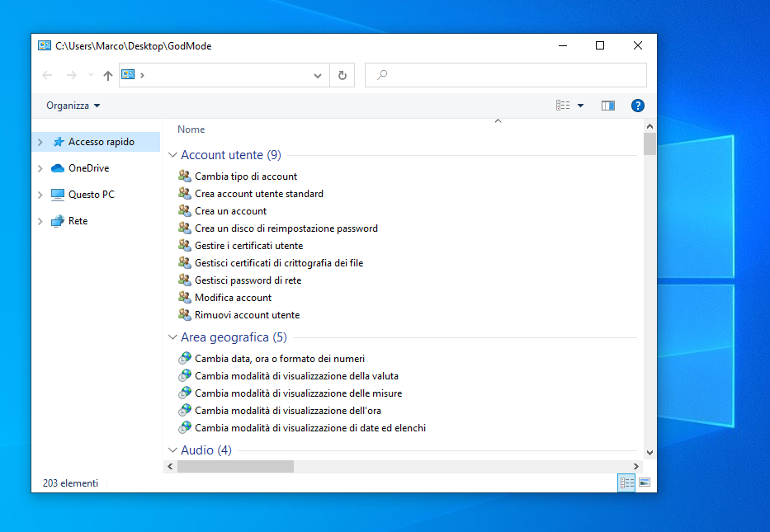
Task: Select Cambia data, ora o formato dei numeri
Action: click(280, 359)
